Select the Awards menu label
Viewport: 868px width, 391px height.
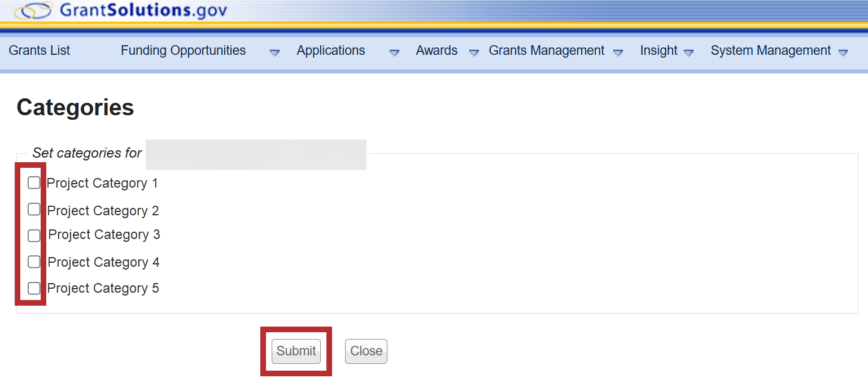tap(437, 51)
